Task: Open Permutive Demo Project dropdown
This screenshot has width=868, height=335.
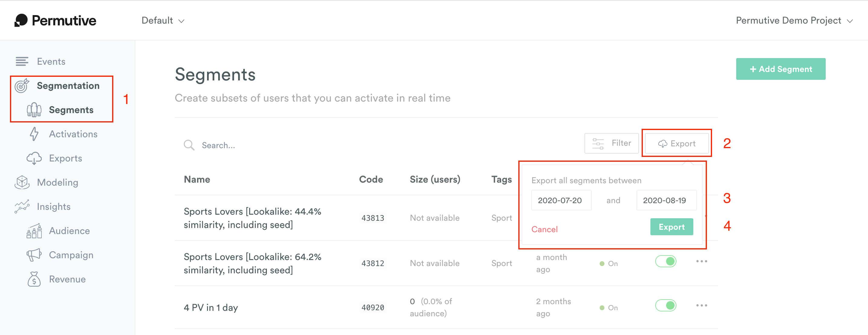Action: pos(794,21)
